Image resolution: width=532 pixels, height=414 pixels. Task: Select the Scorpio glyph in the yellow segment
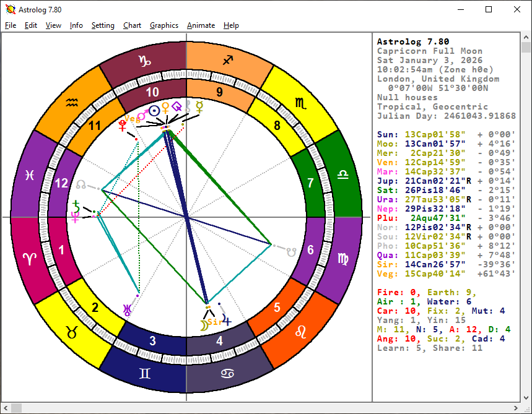[300, 103]
